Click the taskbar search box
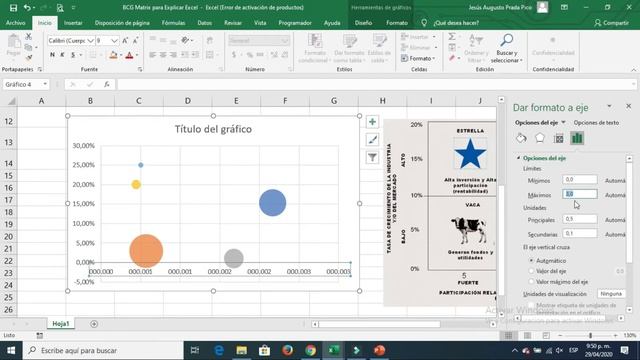640x360 pixels. click(102, 350)
